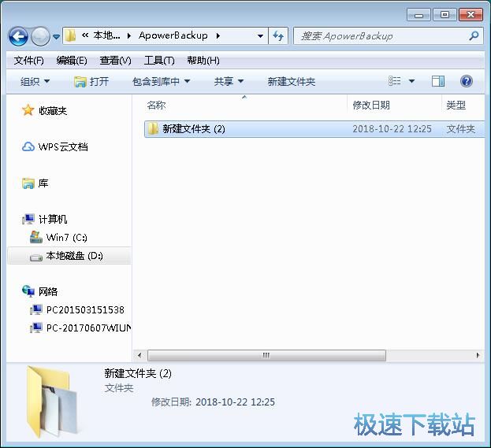Click the change view icon
This screenshot has width=491, height=448.
click(x=395, y=81)
